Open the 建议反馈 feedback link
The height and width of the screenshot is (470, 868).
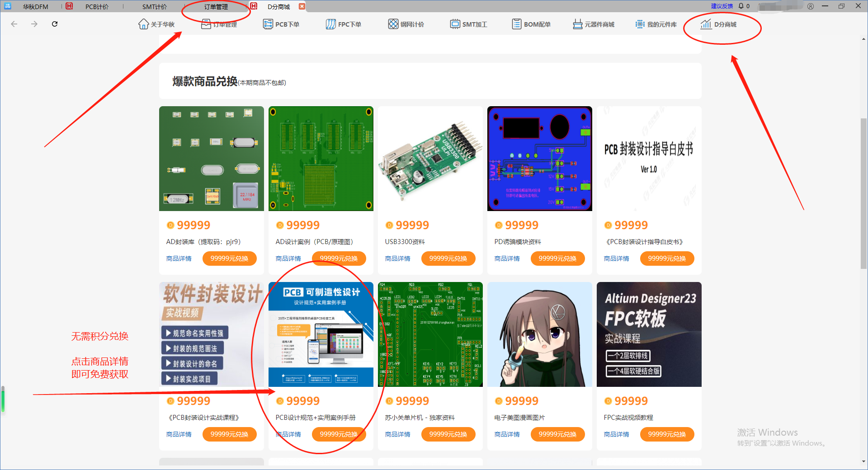722,6
